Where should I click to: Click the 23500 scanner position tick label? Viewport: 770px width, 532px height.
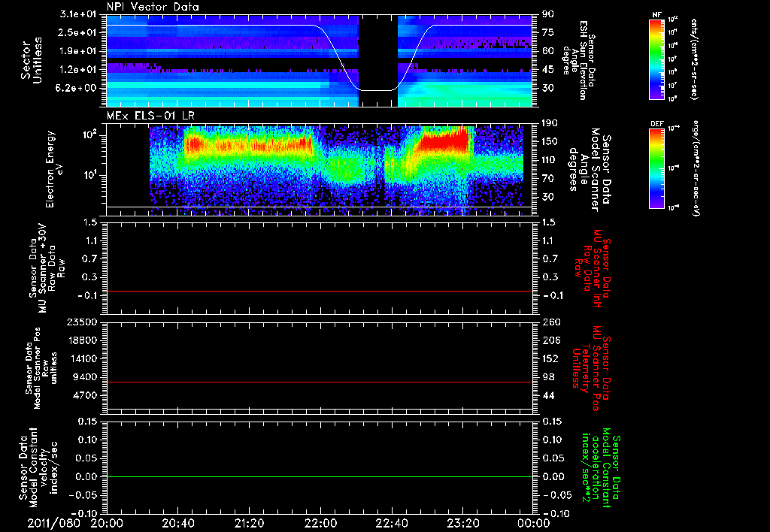82,322
